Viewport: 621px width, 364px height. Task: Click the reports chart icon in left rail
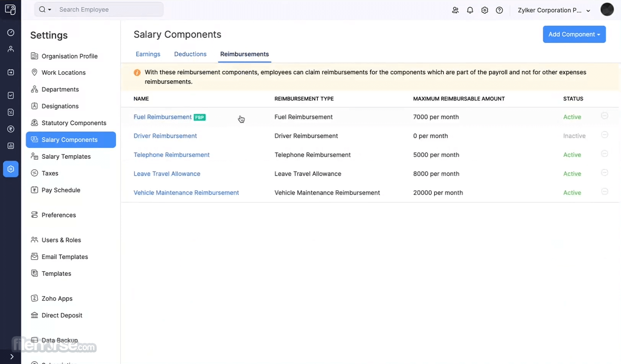coord(11,146)
